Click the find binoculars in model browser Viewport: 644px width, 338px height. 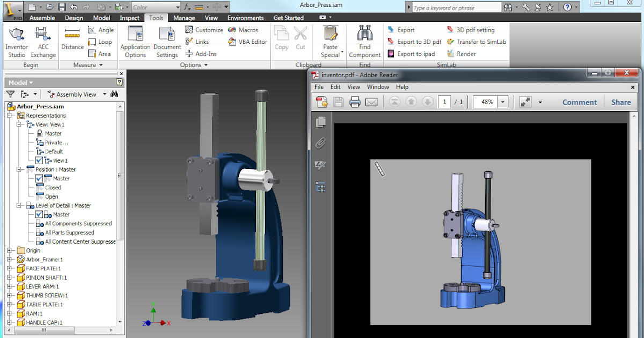(114, 94)
